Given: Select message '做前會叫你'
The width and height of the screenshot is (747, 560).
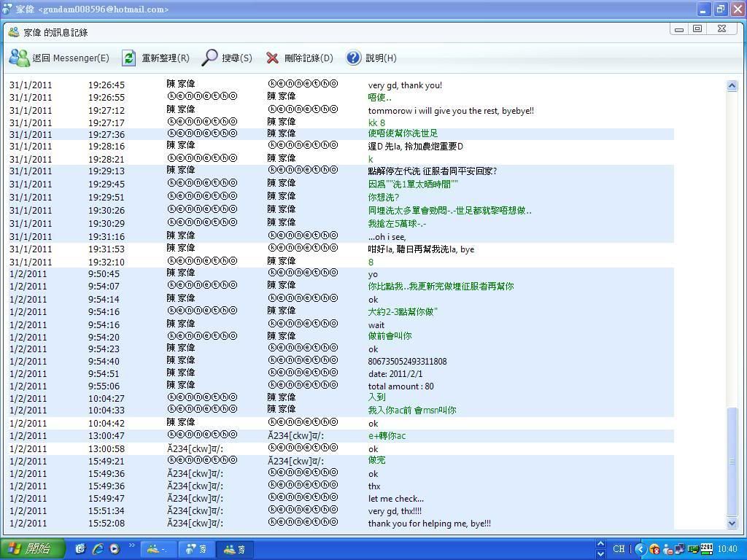Looking at the screenshot, I should [x=390, y=335].
